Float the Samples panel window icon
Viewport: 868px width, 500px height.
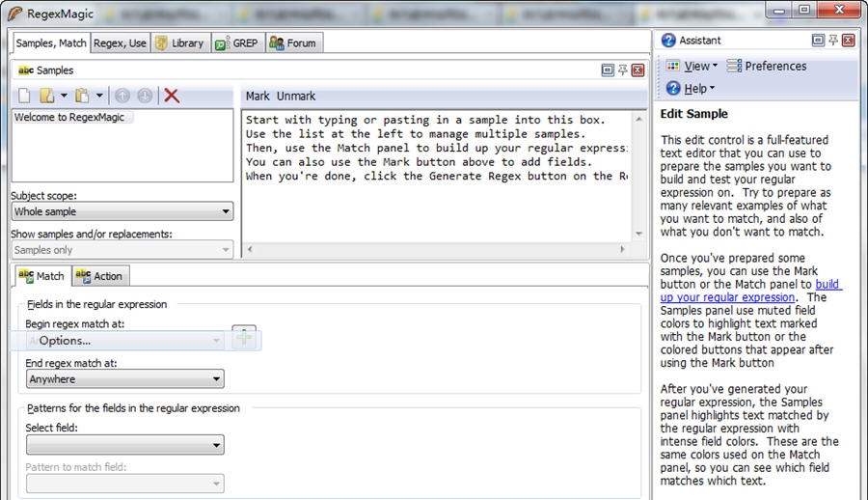pyautogui.click(x=608, y=69)
